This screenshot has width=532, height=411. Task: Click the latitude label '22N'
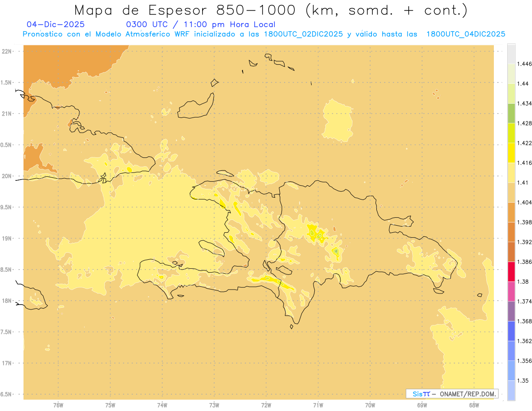(7, 51)
